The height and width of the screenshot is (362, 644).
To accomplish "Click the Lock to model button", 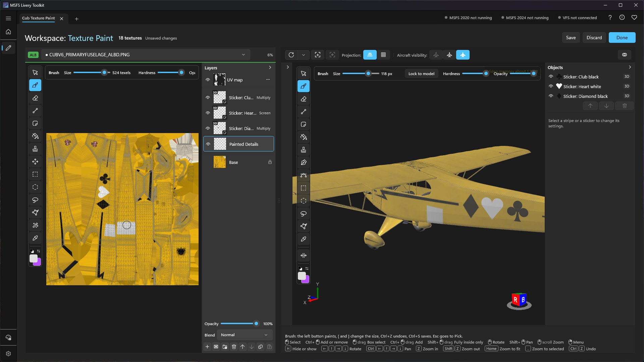I will 421,74.
